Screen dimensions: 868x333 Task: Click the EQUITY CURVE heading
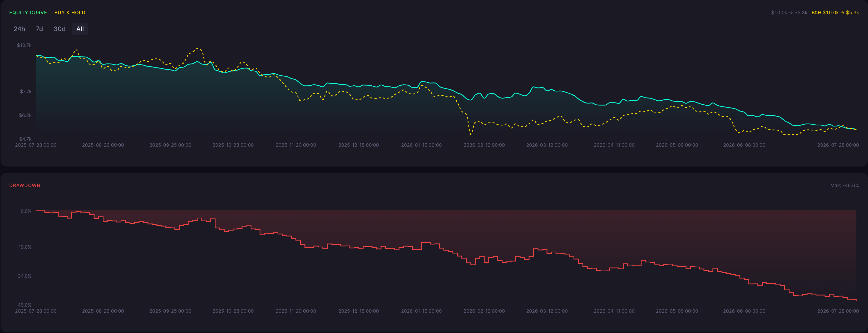28,12
